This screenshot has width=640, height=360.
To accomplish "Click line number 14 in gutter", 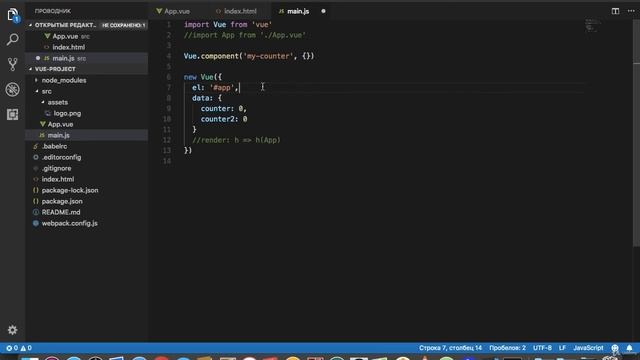I will pos(167,161).
